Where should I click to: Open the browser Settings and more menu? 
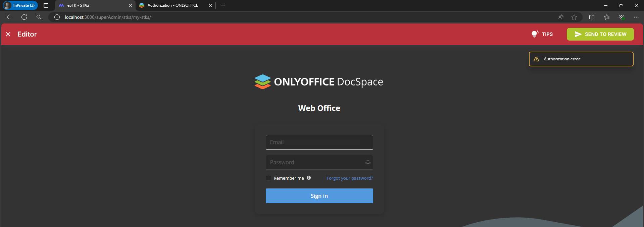[636, 17]
